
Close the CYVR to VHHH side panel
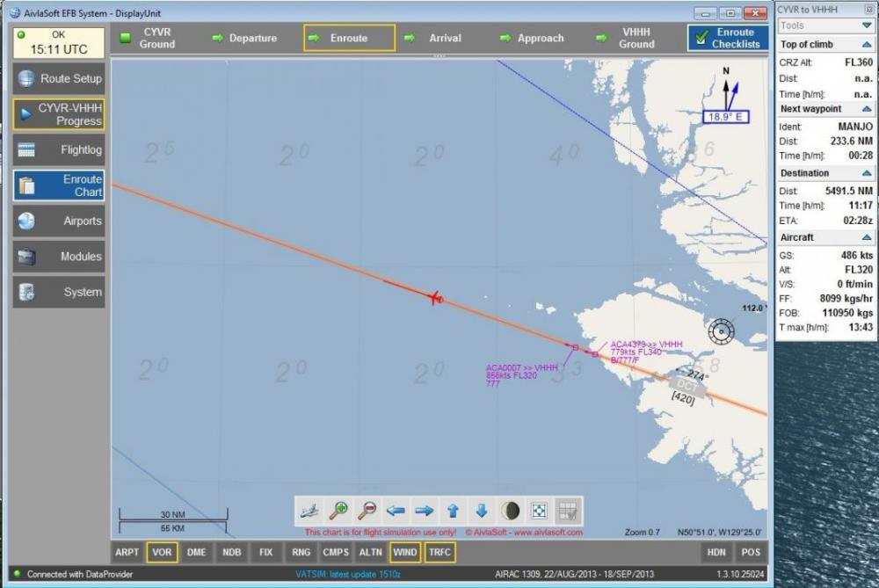(870, 10)
